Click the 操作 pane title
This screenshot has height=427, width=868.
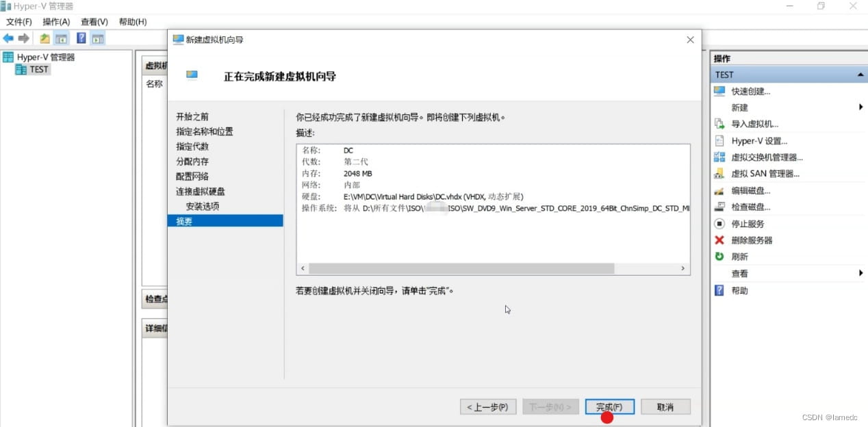(x=723, y=59)
